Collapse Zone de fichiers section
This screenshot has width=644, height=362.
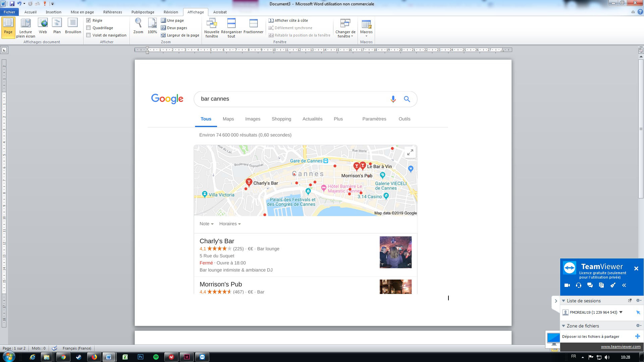point(563,326)
